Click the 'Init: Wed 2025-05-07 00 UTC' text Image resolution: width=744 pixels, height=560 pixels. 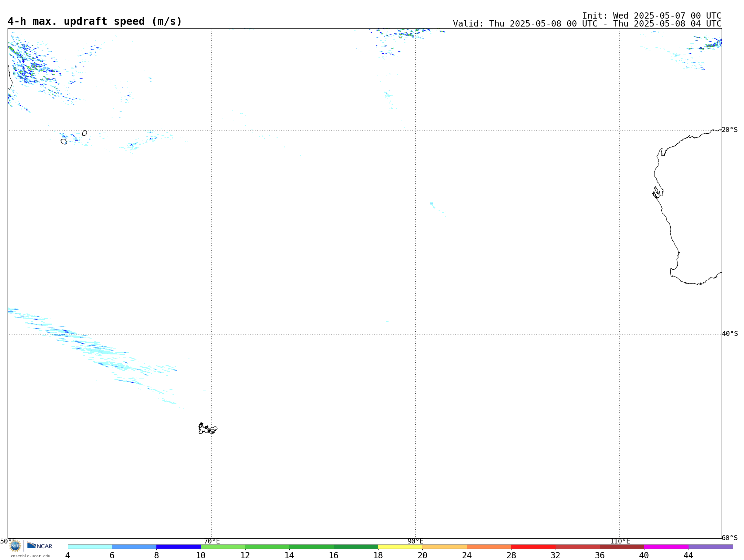point(652,16)
